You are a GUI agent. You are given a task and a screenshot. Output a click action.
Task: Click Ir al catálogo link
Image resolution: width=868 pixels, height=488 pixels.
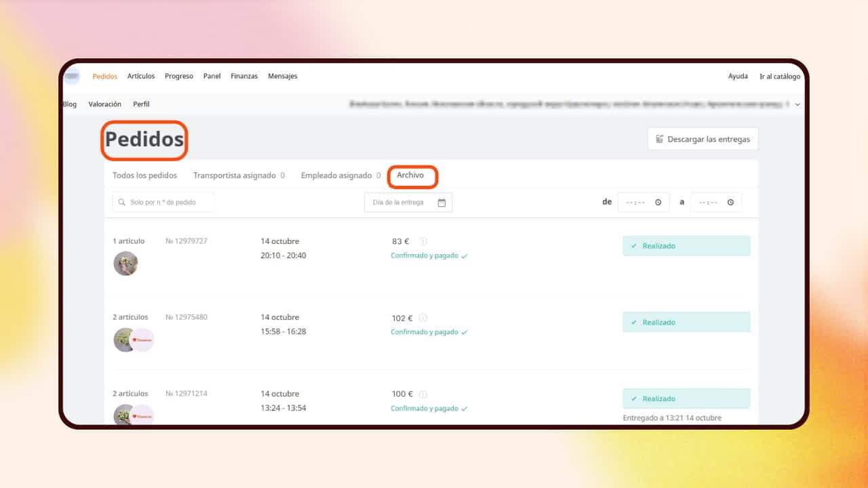click(x=780, y=77)
